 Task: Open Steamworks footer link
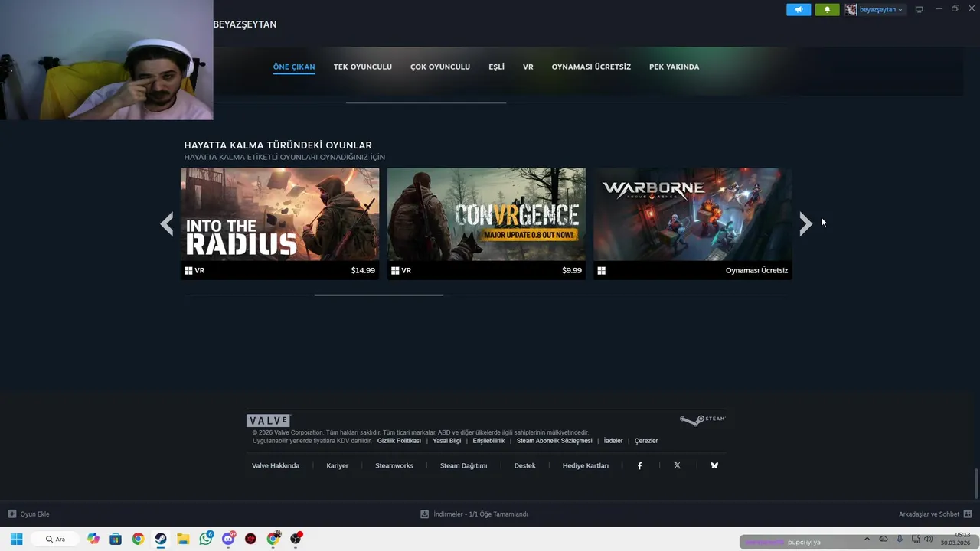394,465
